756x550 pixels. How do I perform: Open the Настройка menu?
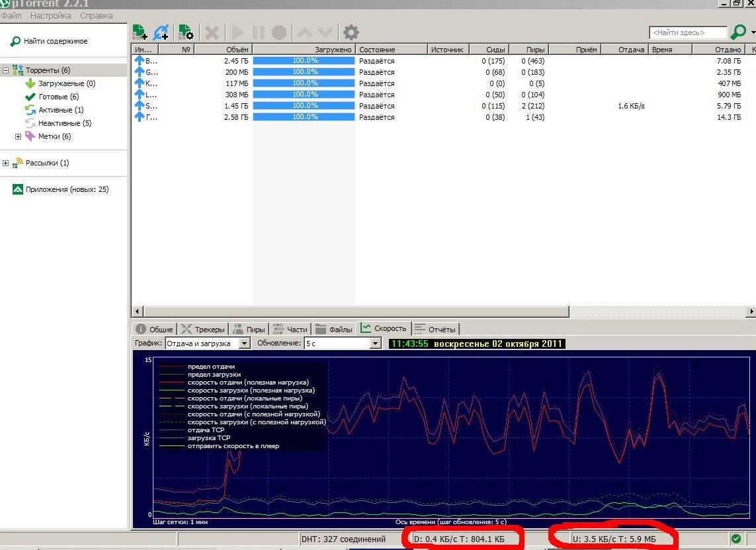tap(51, 15)
